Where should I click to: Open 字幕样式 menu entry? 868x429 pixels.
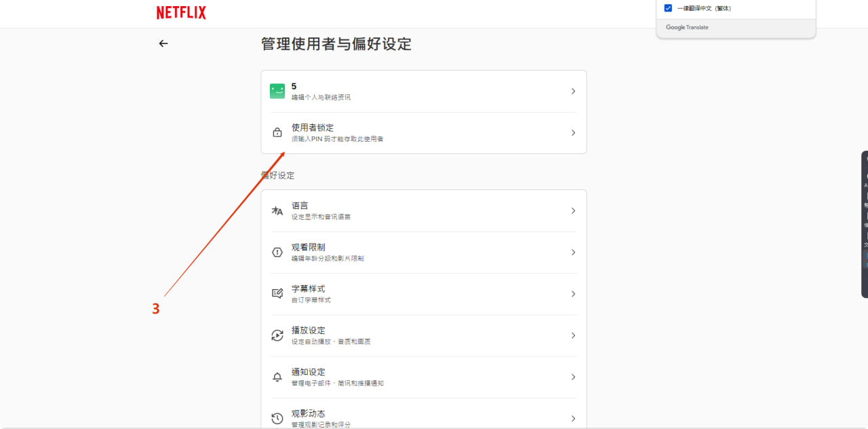click(x=309, y=289)
